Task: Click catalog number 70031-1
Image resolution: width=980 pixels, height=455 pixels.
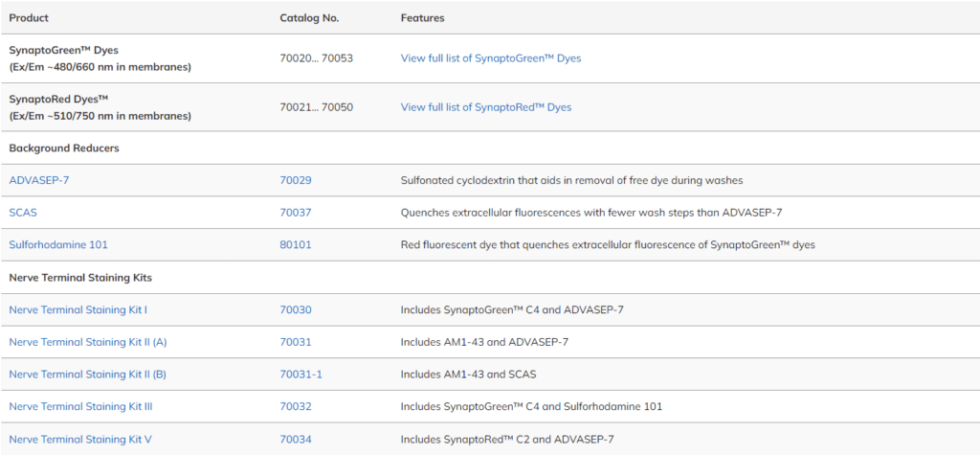Action: [x=301, y=375]
